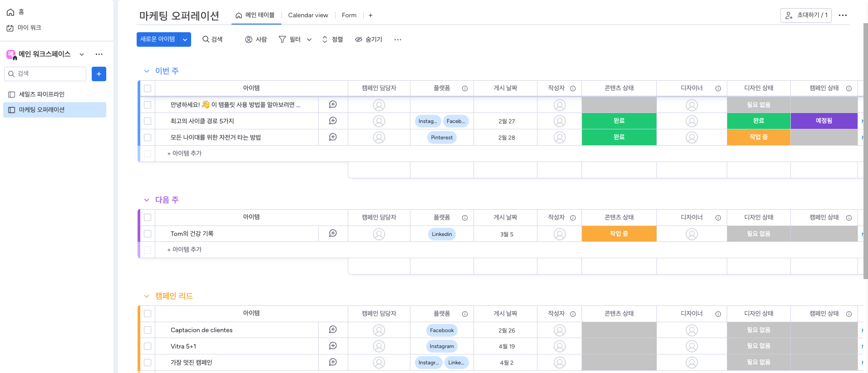The width and height of the screenshot is (868, 373).
Task: Click the purple 예정됨 campaign status cell
Action: pyautogui.click(x=824, y=121)
